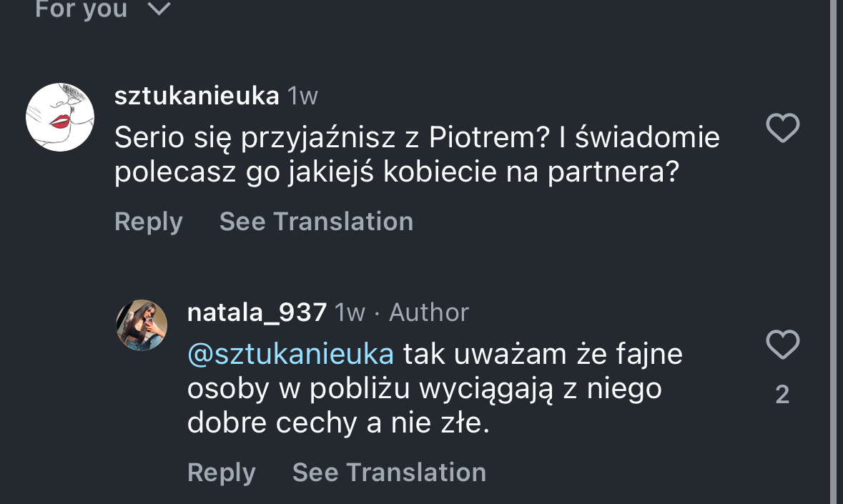
Task: See translation of natala_937's reply
Action: pyautogui.click(x=389, y=473)
